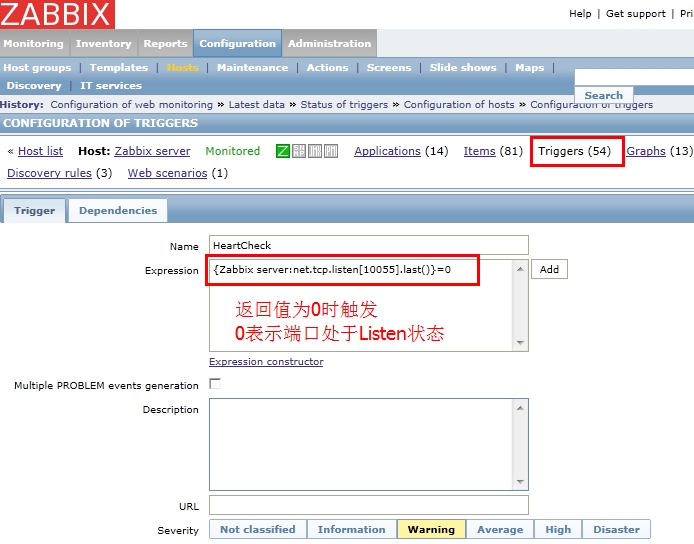Click the Help link
The width and height of the screenshot is (694, 544).
pos(580,14)
